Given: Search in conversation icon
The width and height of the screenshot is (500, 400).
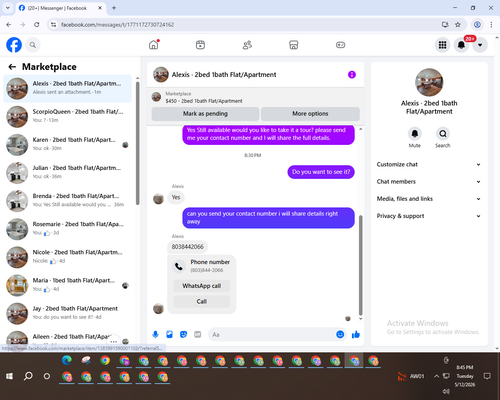Looking at the screenshot, I should [443, 134].
